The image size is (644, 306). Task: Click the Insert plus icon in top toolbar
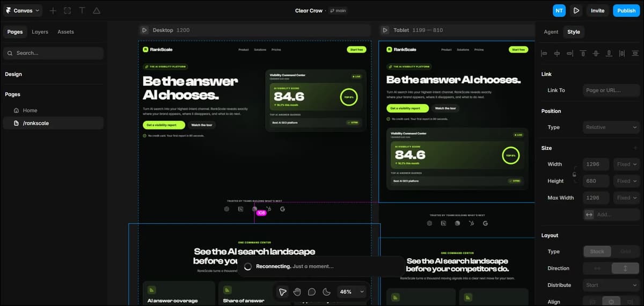(53, 10)
